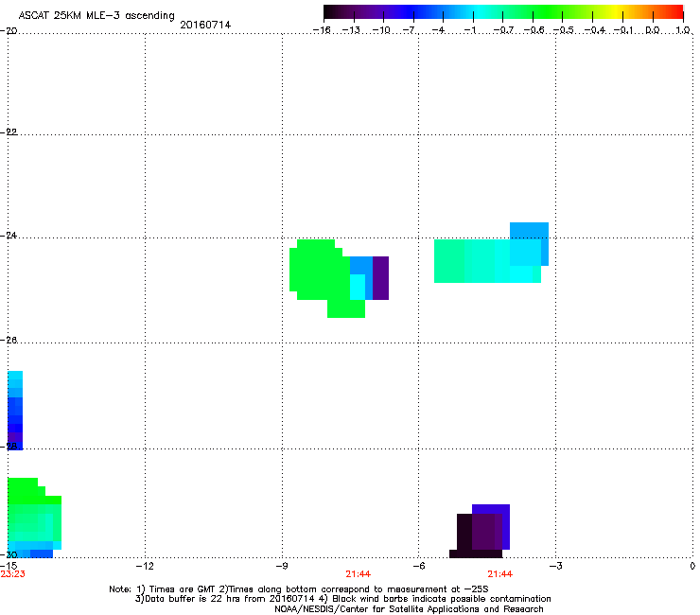The width and height of the screenshot is (700, 615).
Task: Click the "0" longitude axis label
Action: click(692, 566)
